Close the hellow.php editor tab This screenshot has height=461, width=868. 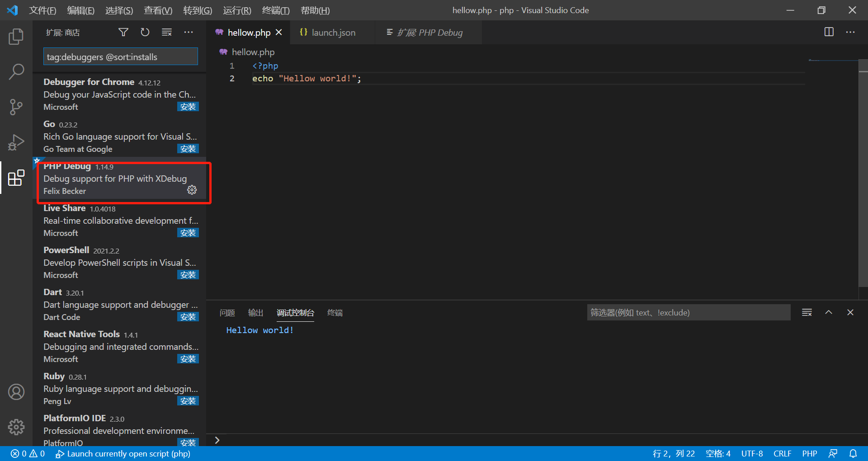279,32
